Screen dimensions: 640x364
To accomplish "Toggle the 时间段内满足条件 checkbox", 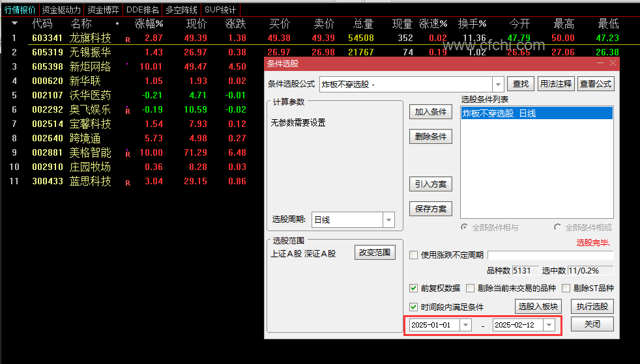I will (x=413, y=307).
